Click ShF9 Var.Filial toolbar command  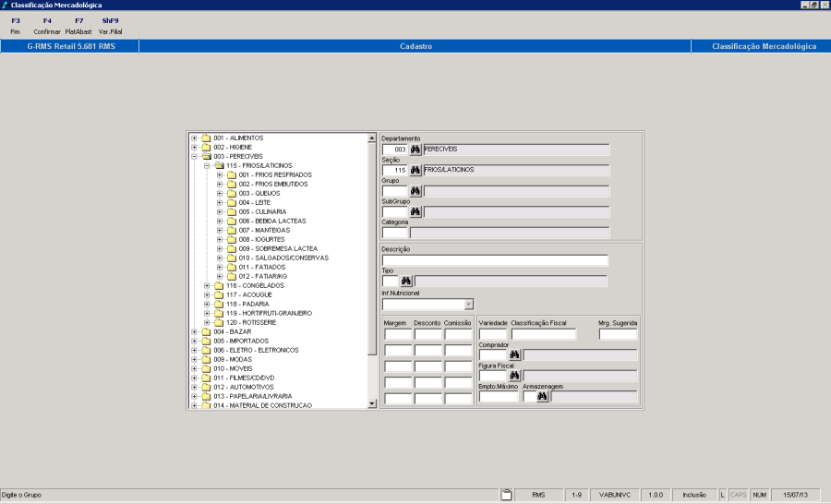click(110, 26)
